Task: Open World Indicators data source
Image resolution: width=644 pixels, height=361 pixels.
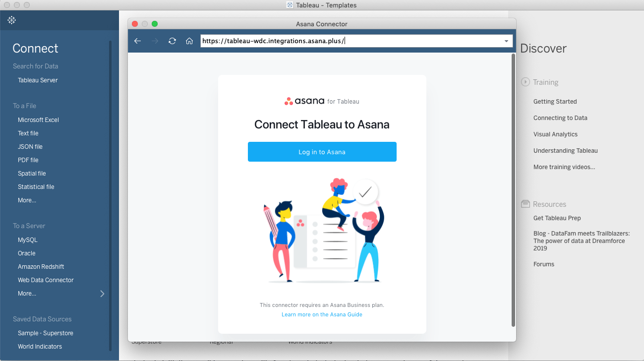Action: 40,347
